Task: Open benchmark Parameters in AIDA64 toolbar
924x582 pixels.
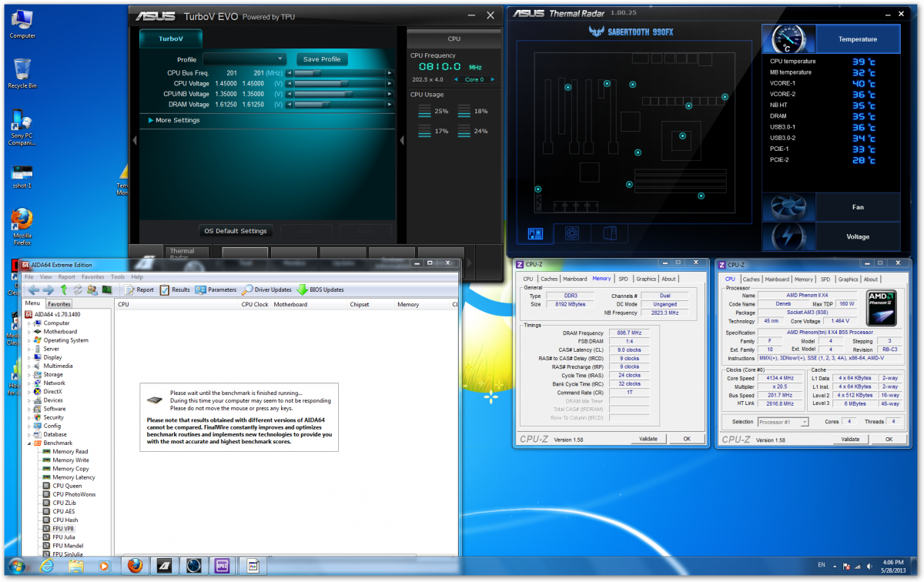Action: pos(216,289)
